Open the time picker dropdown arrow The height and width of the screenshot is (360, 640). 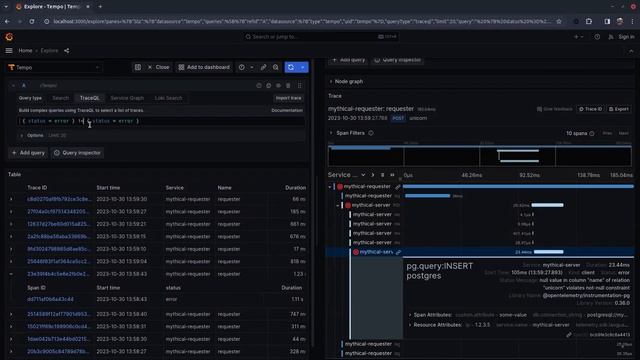click(252, 67)
